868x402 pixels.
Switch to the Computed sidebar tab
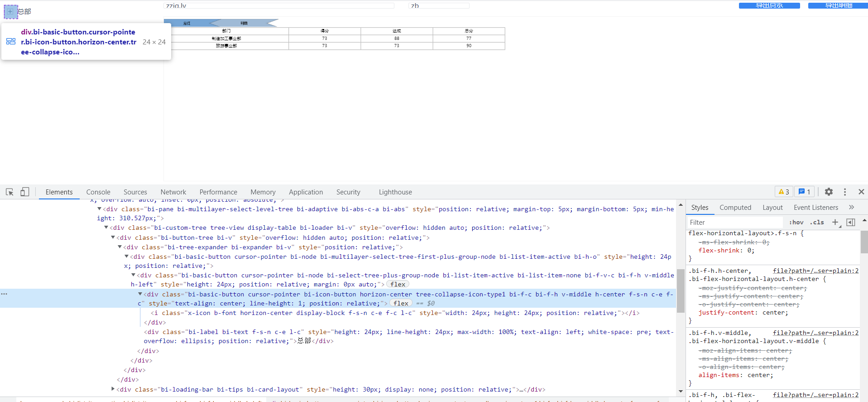735,208
